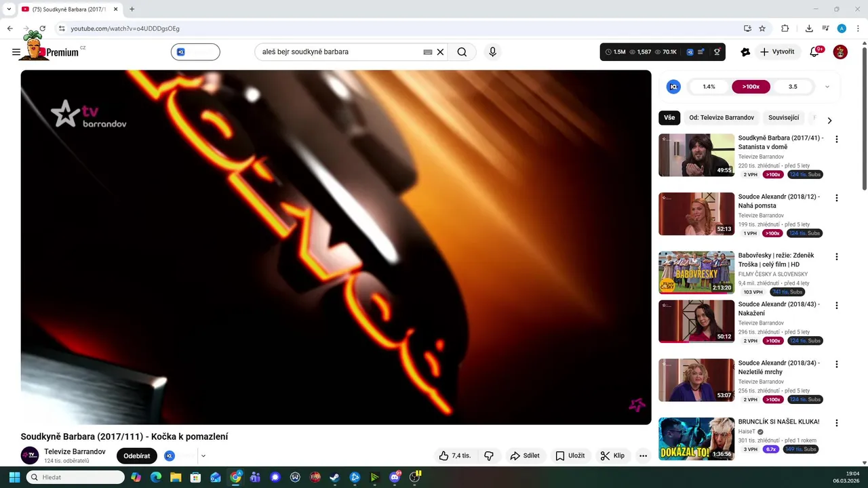
Task: Click the vidIQ logo in the dark stats bar
Action: click(690, 52)
